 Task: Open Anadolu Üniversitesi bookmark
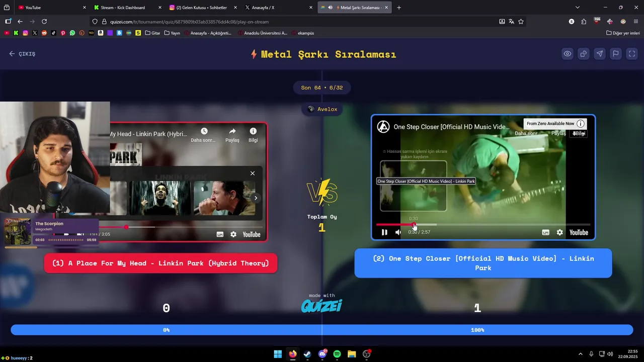coord(262,33)
